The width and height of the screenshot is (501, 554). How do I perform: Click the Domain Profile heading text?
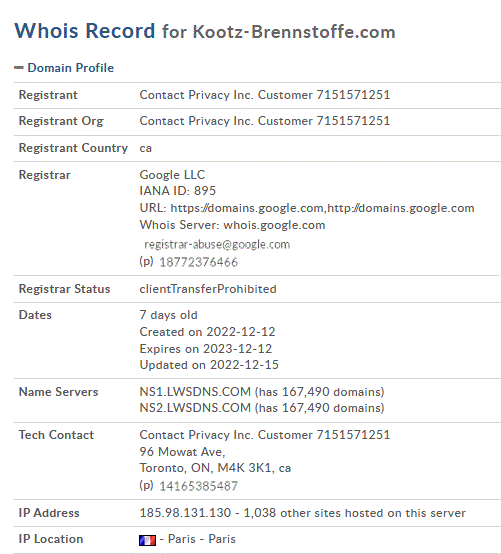[x=71, y=67]
